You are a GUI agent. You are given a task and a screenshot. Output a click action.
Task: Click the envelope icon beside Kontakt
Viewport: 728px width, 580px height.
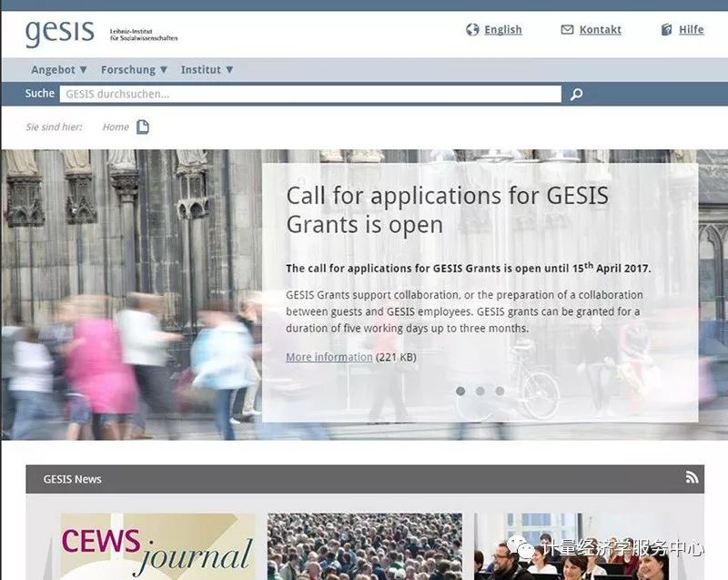pos(569,29)
